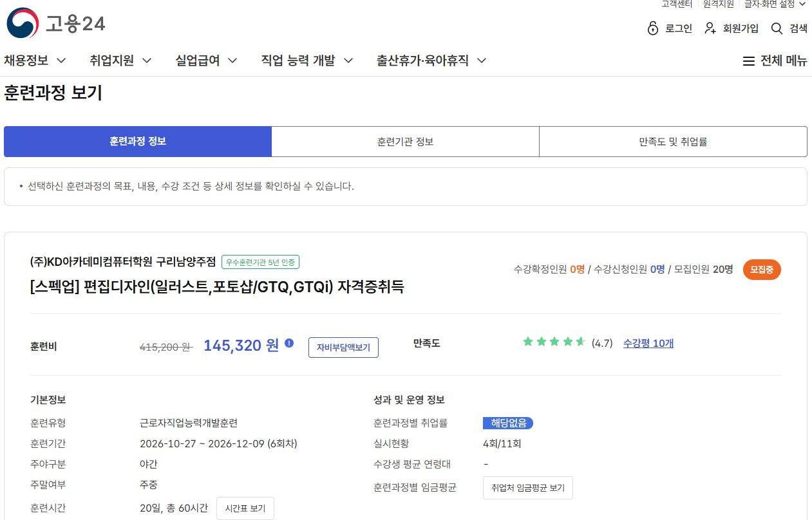Open the 전체 메뉴 hamburger icon
The height and width of the screenshot is (520, 812).
point(748,61)
